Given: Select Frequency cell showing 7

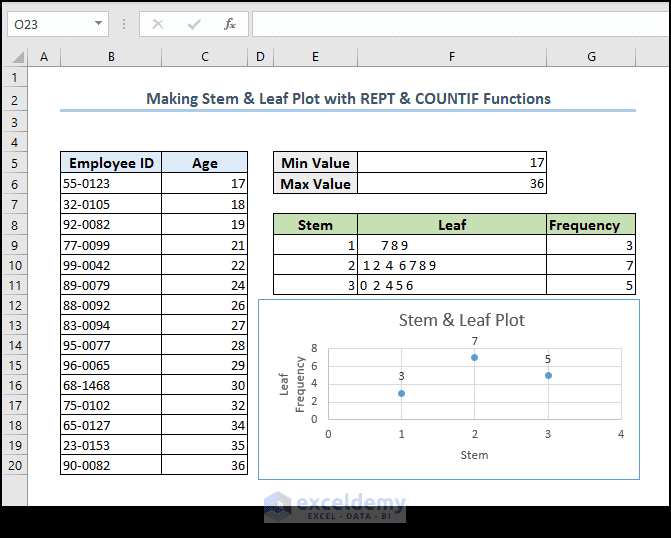Looking at the screenshot, I should 591,265.
